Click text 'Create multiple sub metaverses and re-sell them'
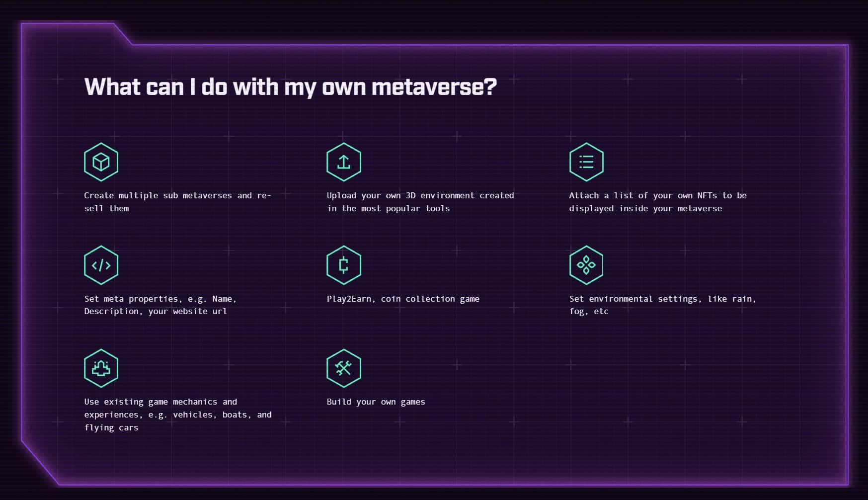This screenshot has height=500, width=868. coord(177,202)
